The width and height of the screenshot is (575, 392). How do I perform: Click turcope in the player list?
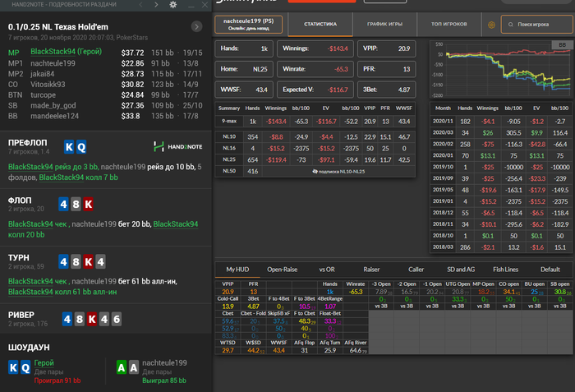coord(44,95)
